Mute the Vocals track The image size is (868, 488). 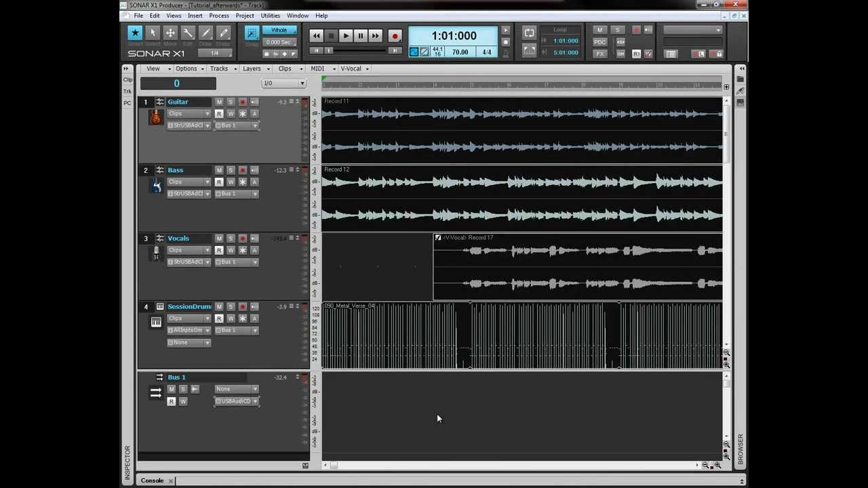click(x=219, y=239)
